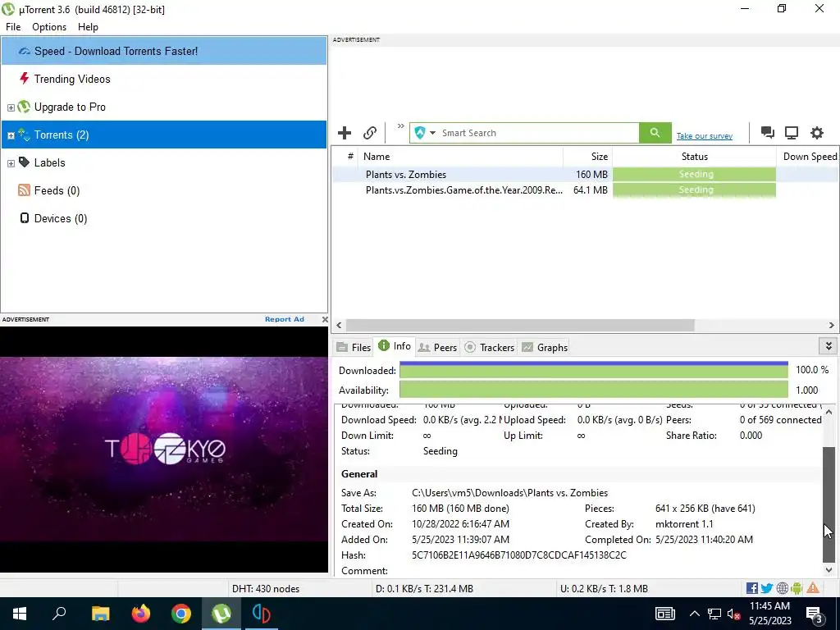Close the left advertisement with X

(325, 319)
